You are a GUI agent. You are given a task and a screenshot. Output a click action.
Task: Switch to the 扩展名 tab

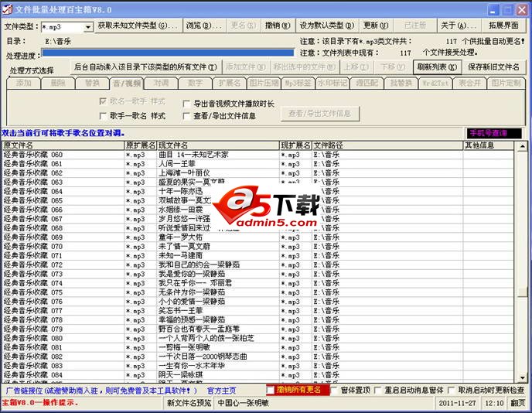(230, 84)
